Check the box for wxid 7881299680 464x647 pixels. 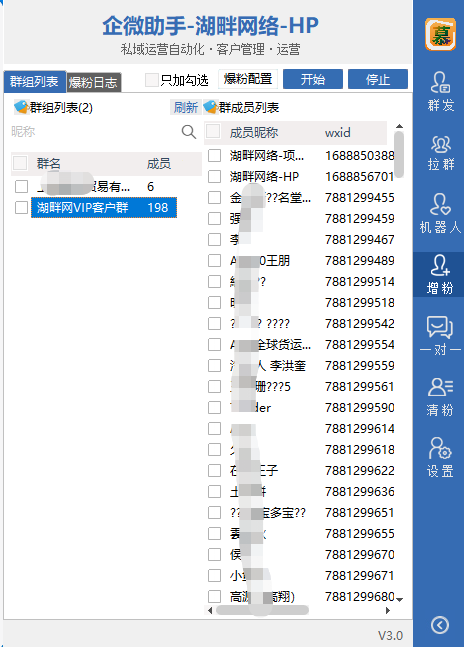(x=214, y=596)
